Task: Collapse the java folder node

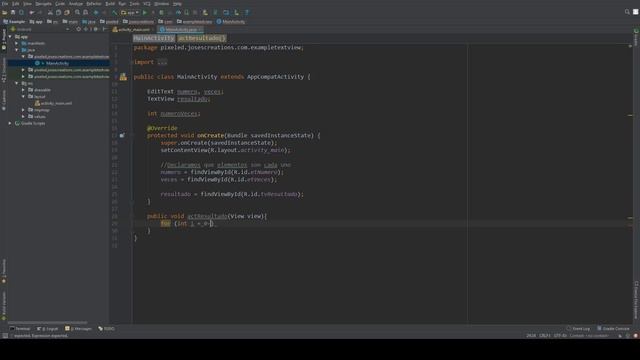Action: pos(17,50)
